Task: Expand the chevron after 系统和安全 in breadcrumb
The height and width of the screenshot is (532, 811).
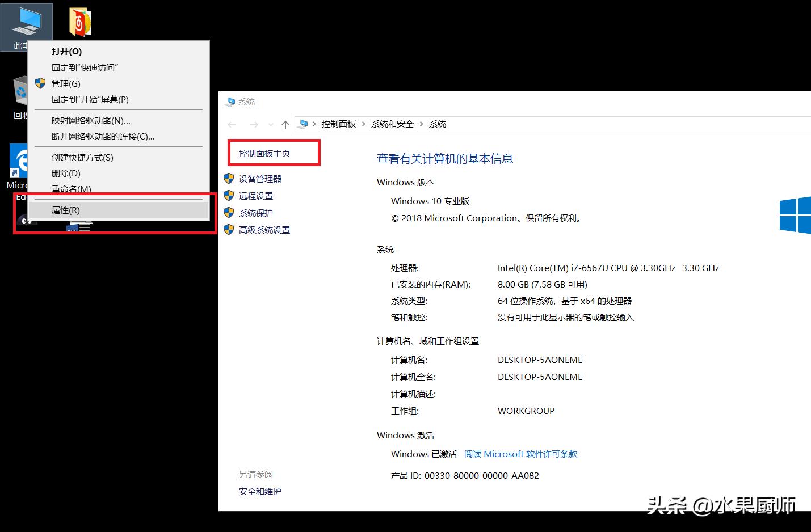Action: (422, 124)
